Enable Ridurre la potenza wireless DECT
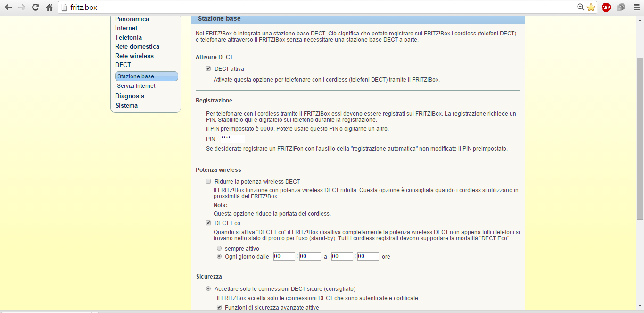Image resolution: width=644 pixels, height=313 pixels. (208, 182)
